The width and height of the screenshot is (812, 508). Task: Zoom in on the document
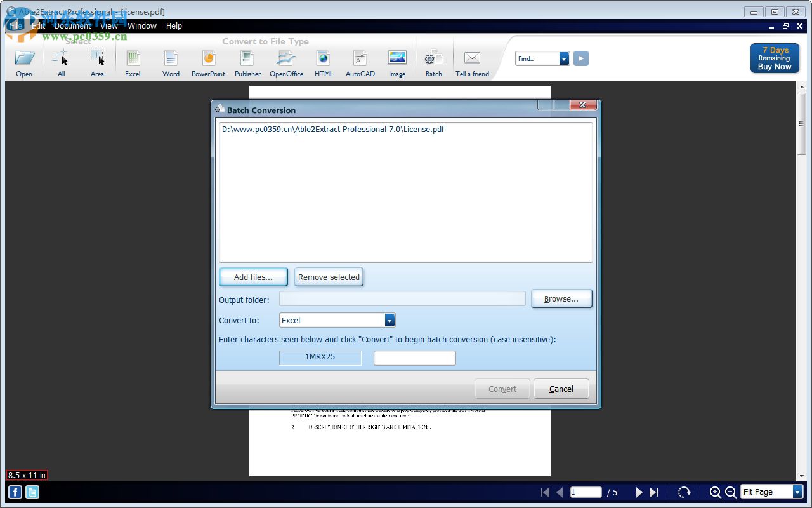pyautogui.click(x=716, y=492)
